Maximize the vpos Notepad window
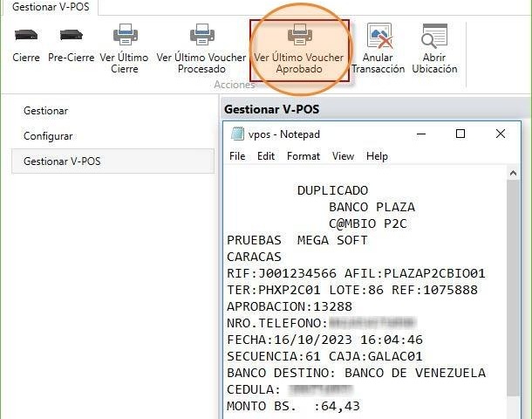532x419 pixels. click(x=460, y=134)
